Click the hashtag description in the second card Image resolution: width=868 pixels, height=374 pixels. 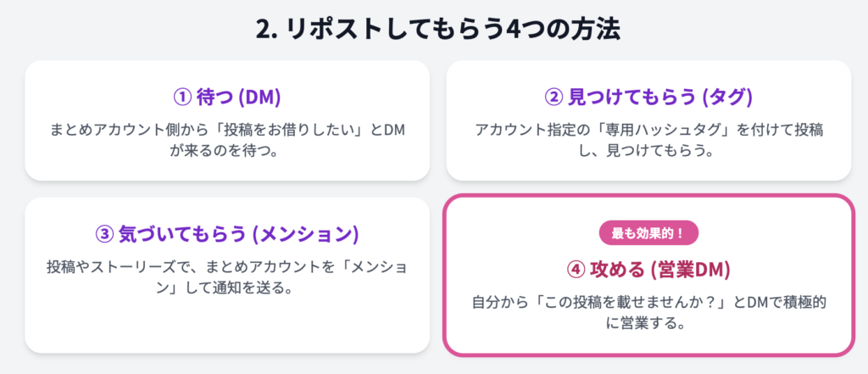point(648,141)
